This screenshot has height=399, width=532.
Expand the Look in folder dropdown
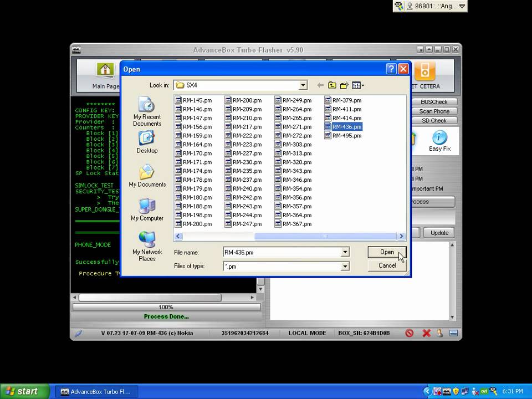303,85
